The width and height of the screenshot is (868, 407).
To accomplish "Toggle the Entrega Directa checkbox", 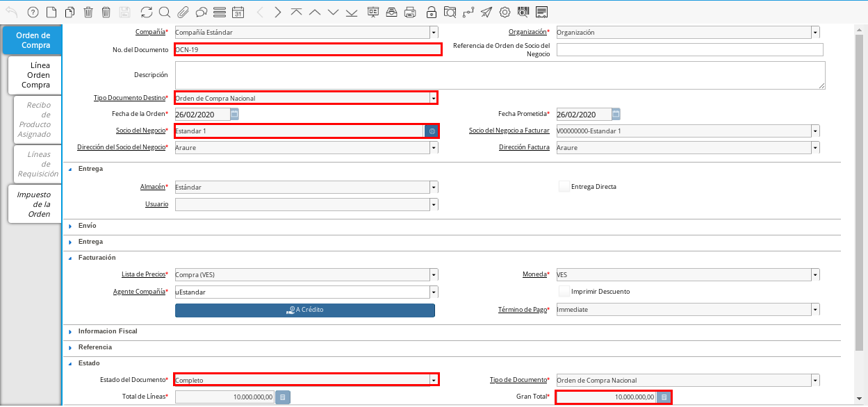I will pyautogui.click(x=564, y=186).
